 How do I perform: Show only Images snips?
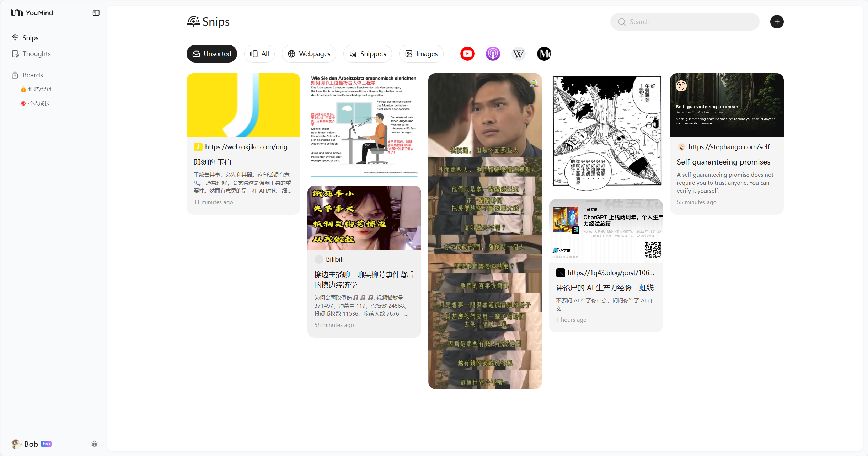click(x=421, y=54)
